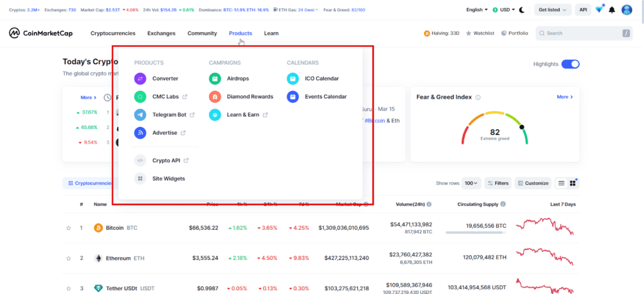Open Learn menu

(271, 33)
